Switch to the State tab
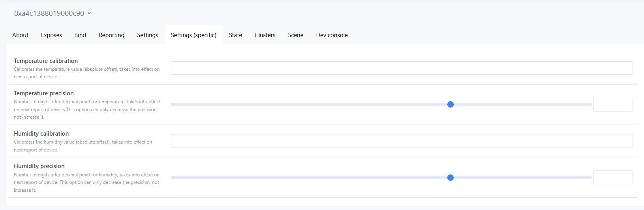 pyautogui.click(x=235, y=35)
